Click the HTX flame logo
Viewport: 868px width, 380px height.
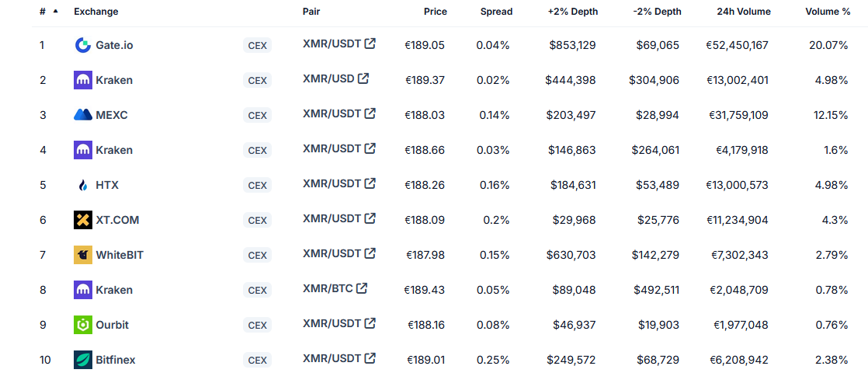(x=83, y=185)
